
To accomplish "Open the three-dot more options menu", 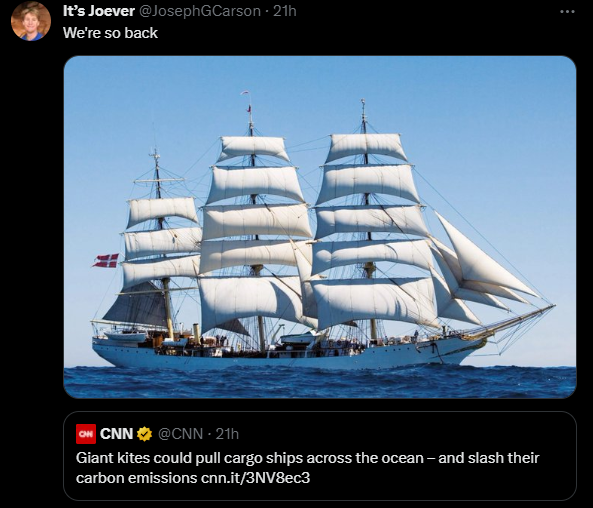I will [x=567, y=12].
